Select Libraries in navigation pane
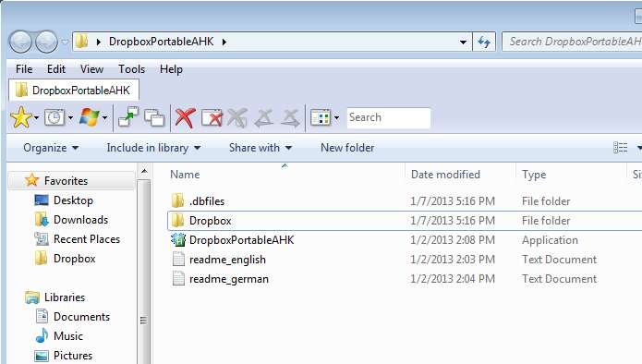642x364 pixels. [x=65, y=297]
